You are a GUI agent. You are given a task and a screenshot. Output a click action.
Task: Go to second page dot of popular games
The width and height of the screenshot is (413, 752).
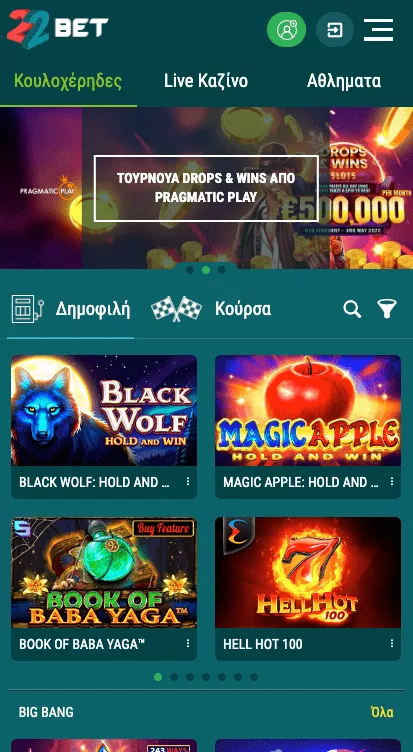(x=174, y=677)
